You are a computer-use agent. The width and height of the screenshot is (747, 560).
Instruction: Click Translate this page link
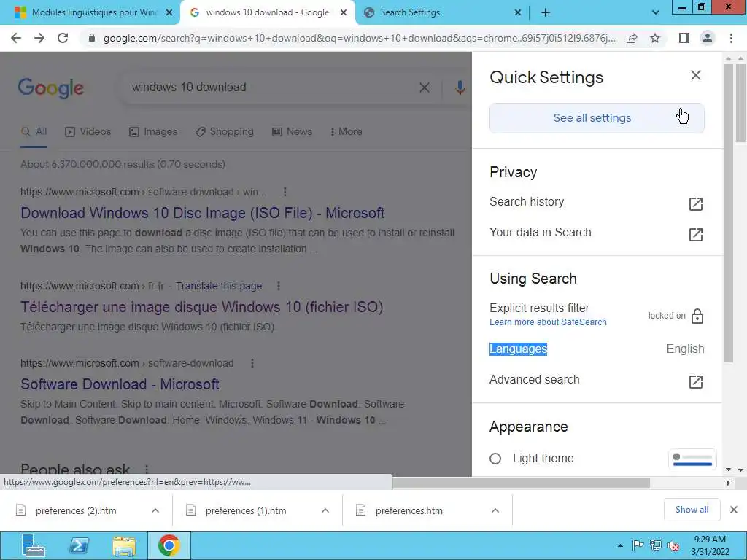point(219,286)
